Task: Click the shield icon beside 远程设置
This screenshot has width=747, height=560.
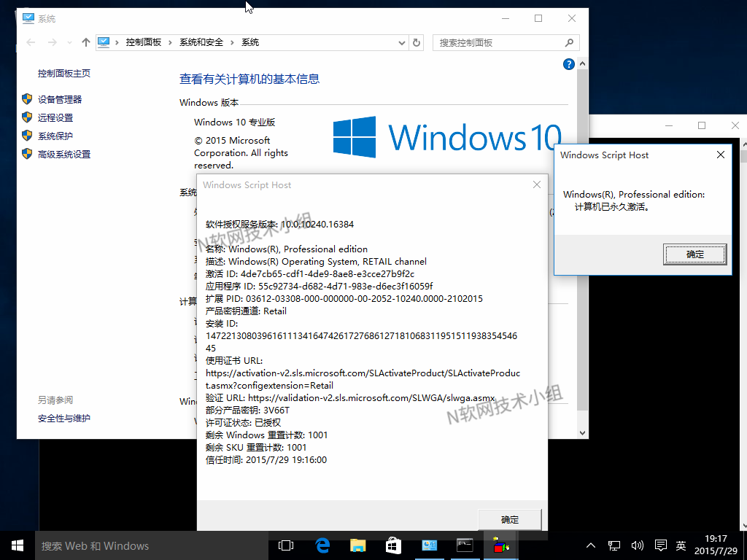Action: [27, 117]
